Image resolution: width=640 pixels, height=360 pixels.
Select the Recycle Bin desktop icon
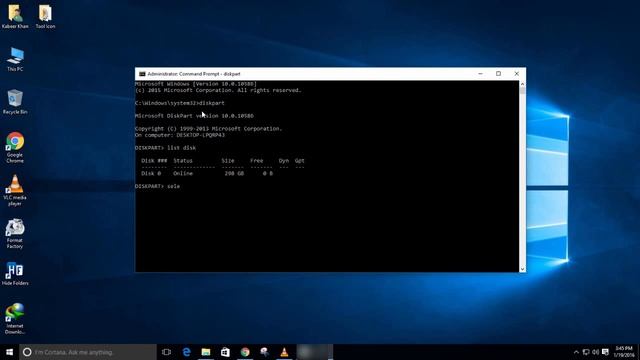click(x=15, y=102)
